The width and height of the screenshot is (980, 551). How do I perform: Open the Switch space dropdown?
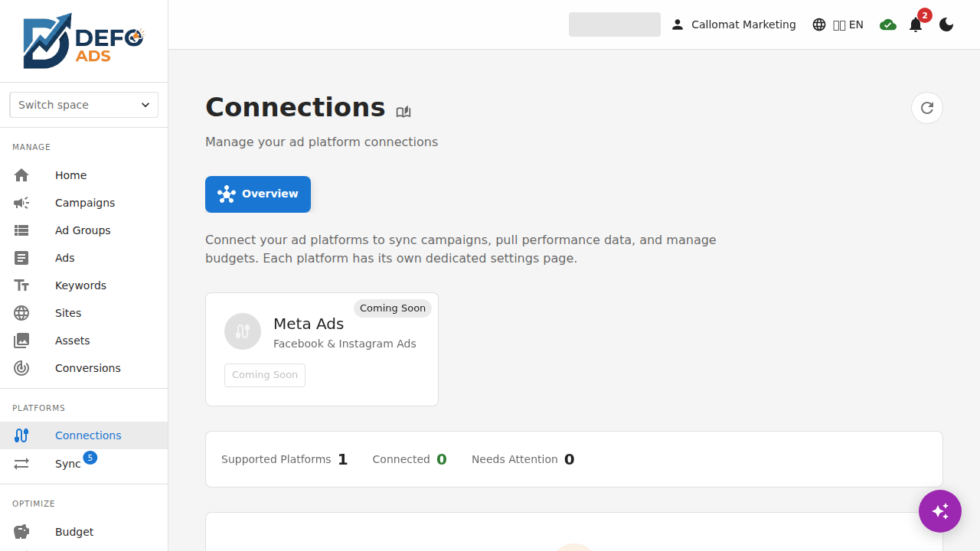(x=84, y=105)
